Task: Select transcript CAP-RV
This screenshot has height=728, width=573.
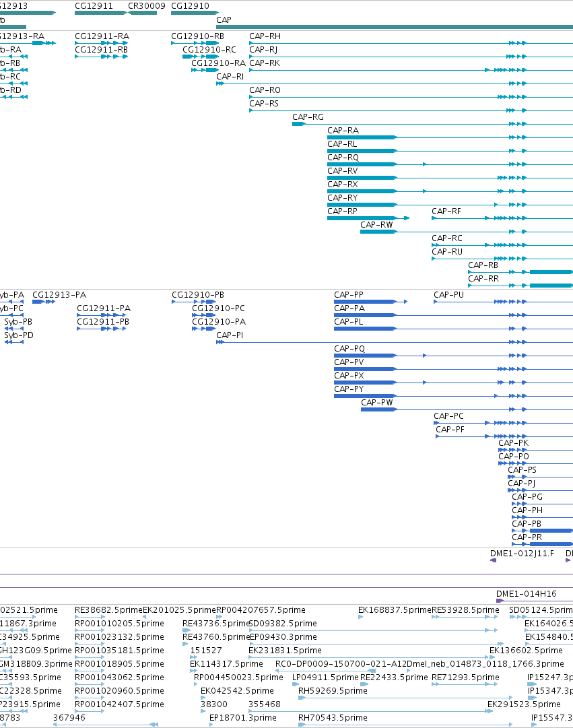Action: pyautogui.click(x=342, y=171)
